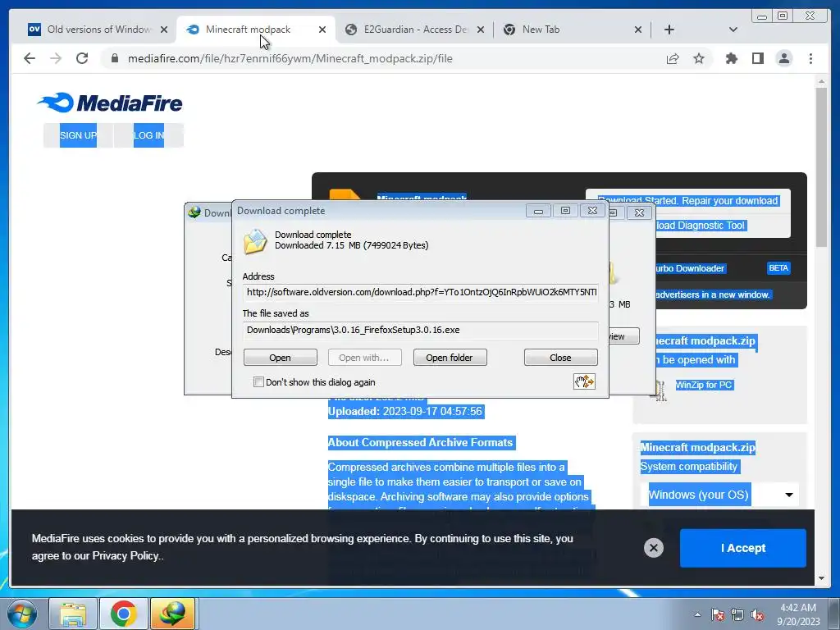840x630 pixels.
Task: Switch to Old versions of Windows tab
Action: coord(99,30)
